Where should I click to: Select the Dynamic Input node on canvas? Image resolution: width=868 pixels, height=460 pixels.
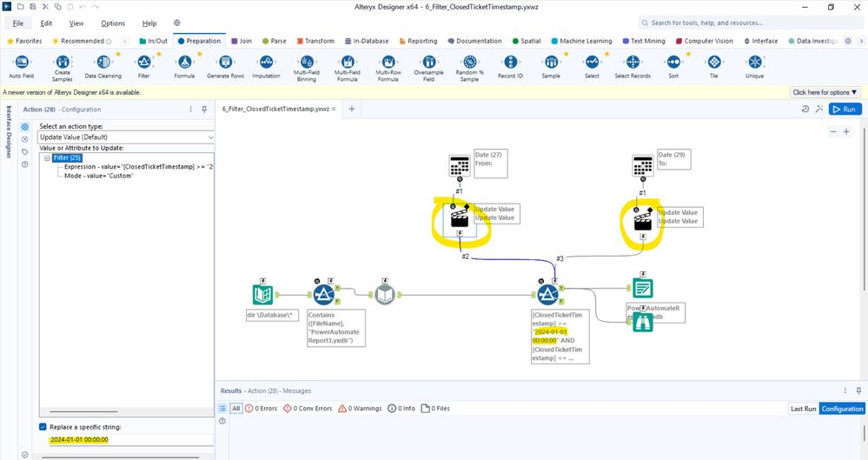[385, 295]
